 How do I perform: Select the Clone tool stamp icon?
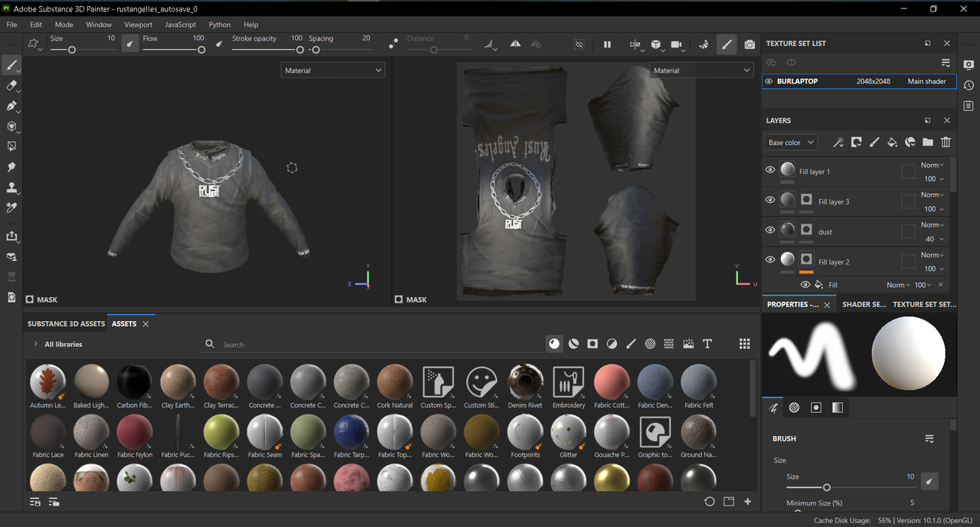click(x=12, y=187)
